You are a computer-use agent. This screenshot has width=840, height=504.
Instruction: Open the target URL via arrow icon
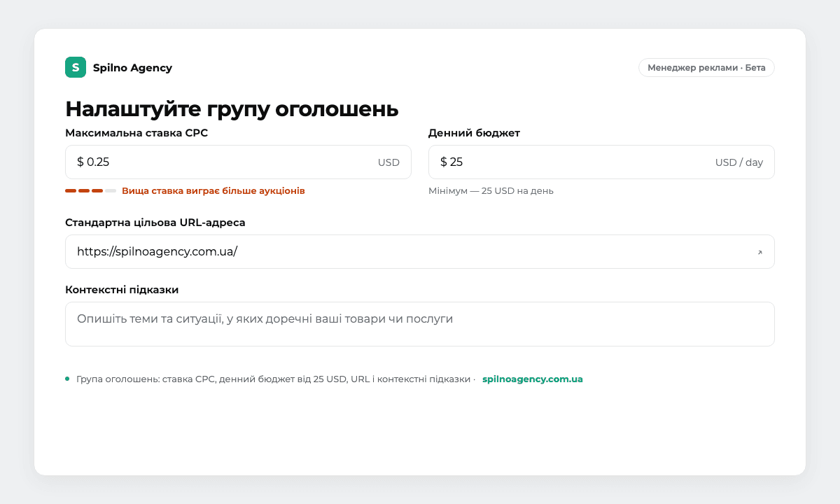coord(759,253)
